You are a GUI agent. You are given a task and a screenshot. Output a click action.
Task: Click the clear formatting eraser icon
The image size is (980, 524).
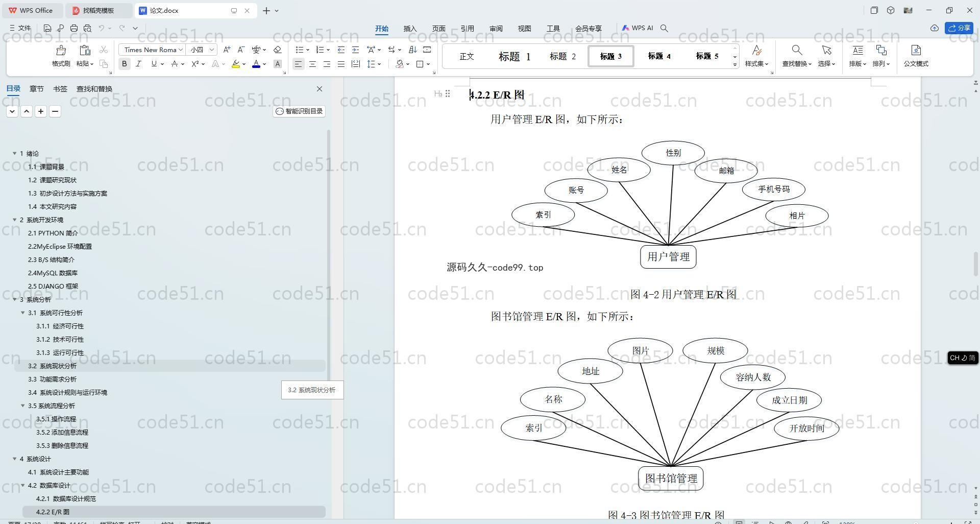pos(278,50)
